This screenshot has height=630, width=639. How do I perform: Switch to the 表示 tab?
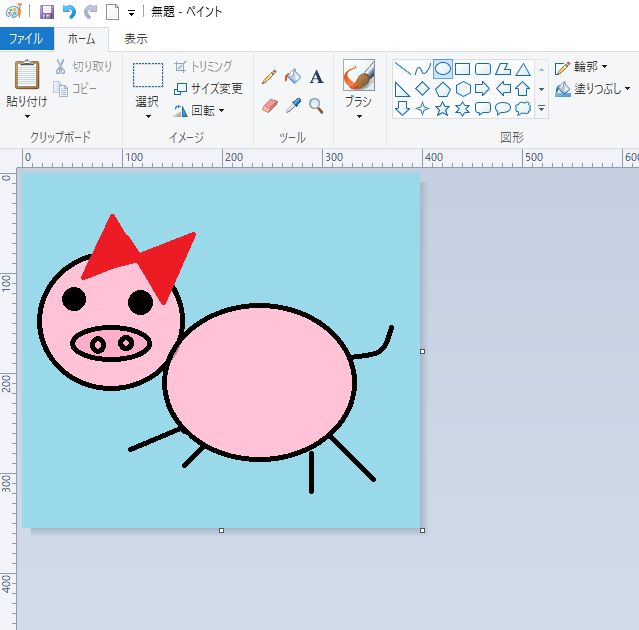point(136,39)
